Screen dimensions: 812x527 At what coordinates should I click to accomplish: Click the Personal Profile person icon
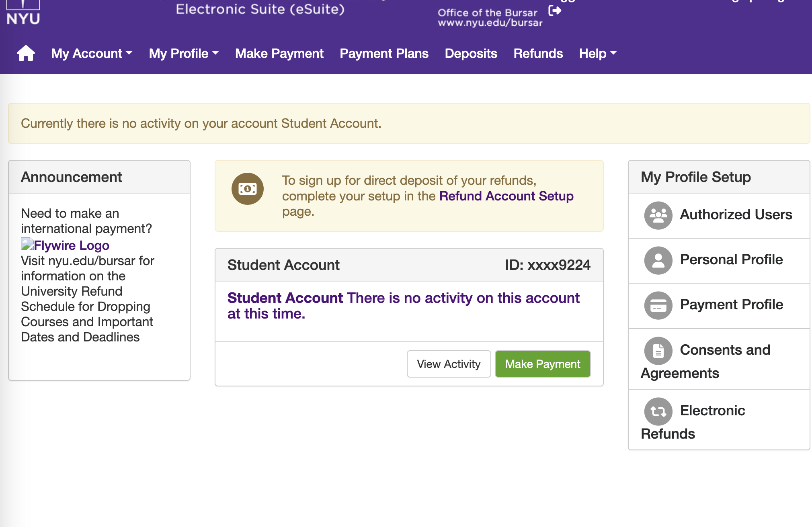point(658,260)
